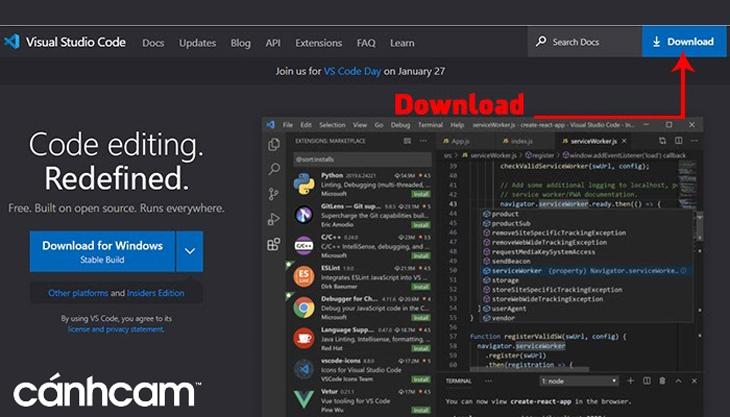
Task: Go to the Blog page
Action: [x=240, y=43]
